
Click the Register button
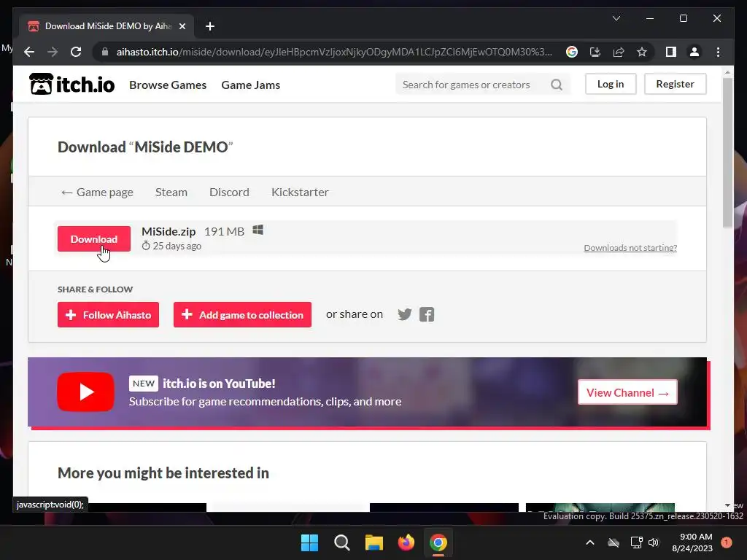[x=675, y=84]
